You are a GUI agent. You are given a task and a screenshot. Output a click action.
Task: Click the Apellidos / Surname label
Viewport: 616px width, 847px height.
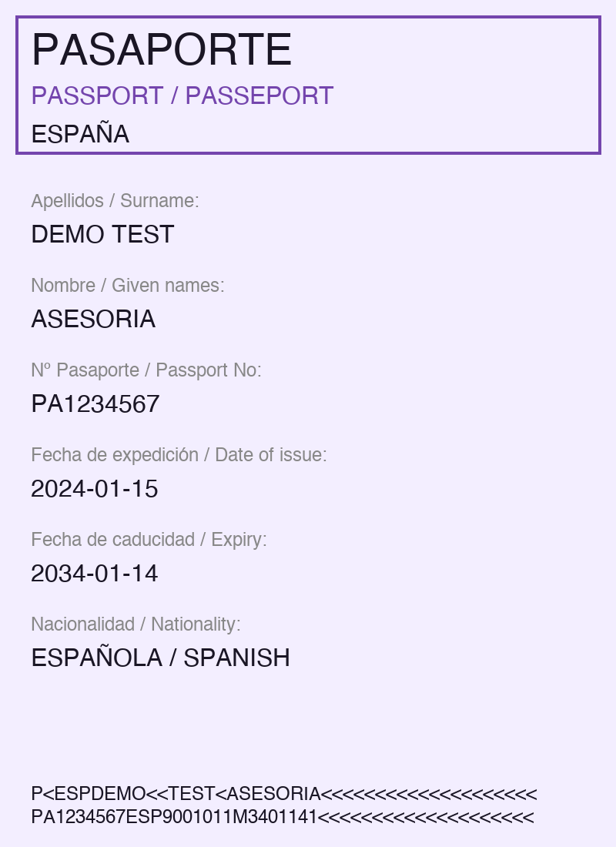pyautogui.click(x=115, y=201)
